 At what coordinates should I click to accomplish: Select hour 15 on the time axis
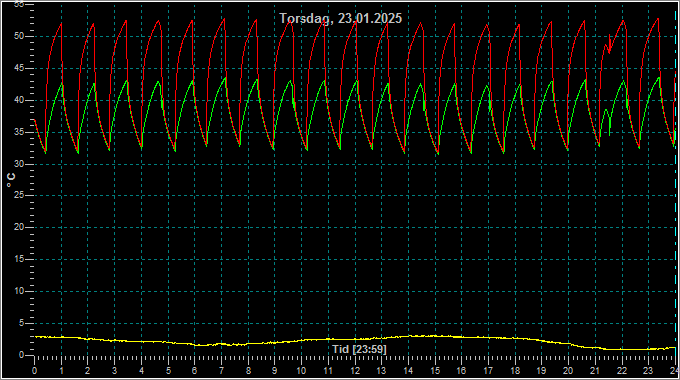[435, 371]
